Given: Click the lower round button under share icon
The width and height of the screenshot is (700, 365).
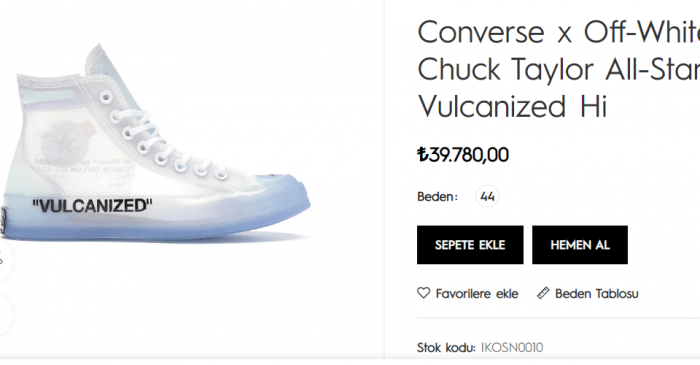Looking at the screenshot, I should coord(4,314).
